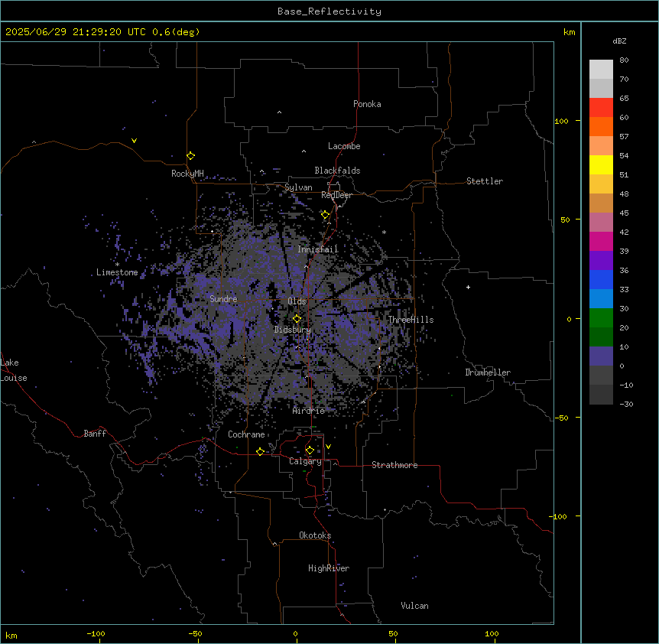
Task: Click the Cochrane label
Action: (x=246, y=434)
